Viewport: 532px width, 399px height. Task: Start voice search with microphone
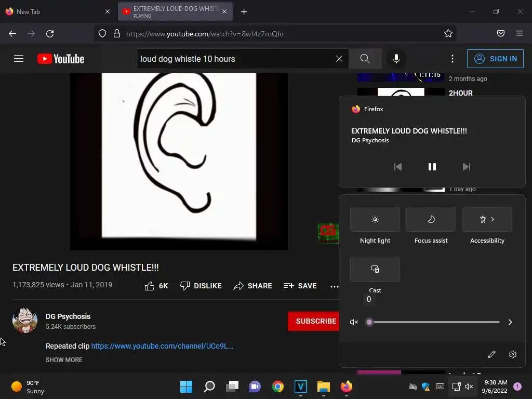(x=396, y=59)
